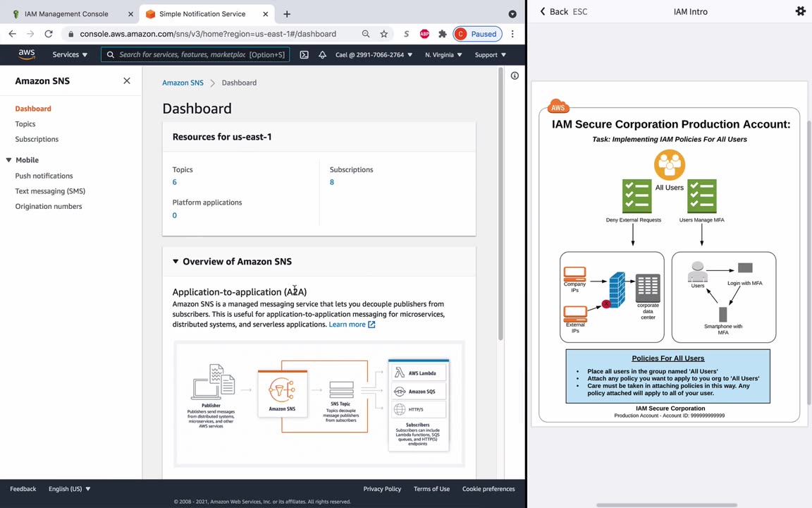812x508 pixels.
Task: Click the AWS services search field
Action: 195,54
